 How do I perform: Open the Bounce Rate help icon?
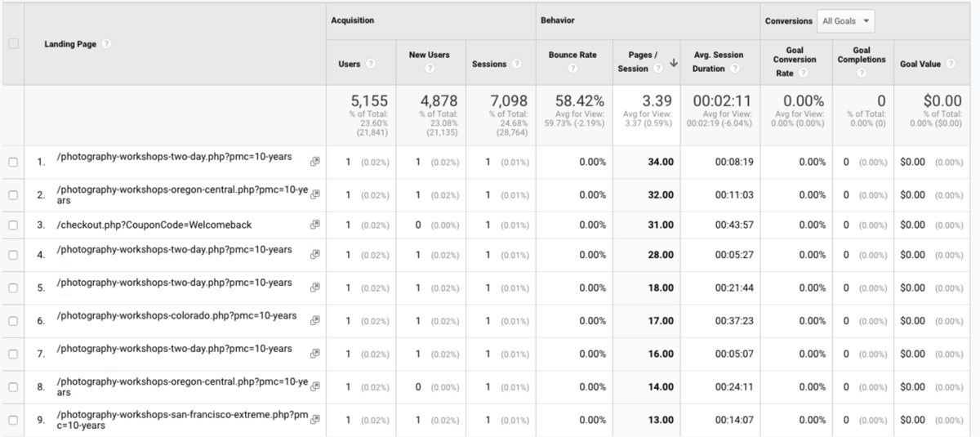click(572, 69)
